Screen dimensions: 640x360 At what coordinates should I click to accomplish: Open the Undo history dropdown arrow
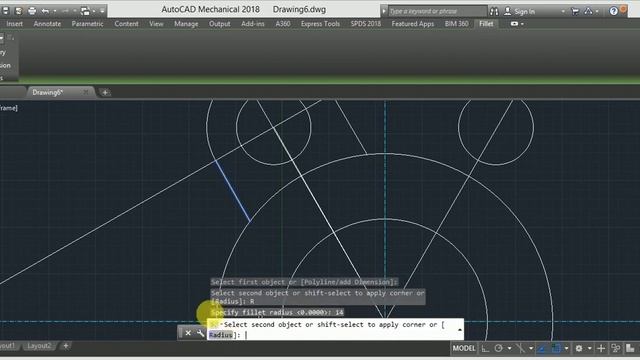point(55,11)
